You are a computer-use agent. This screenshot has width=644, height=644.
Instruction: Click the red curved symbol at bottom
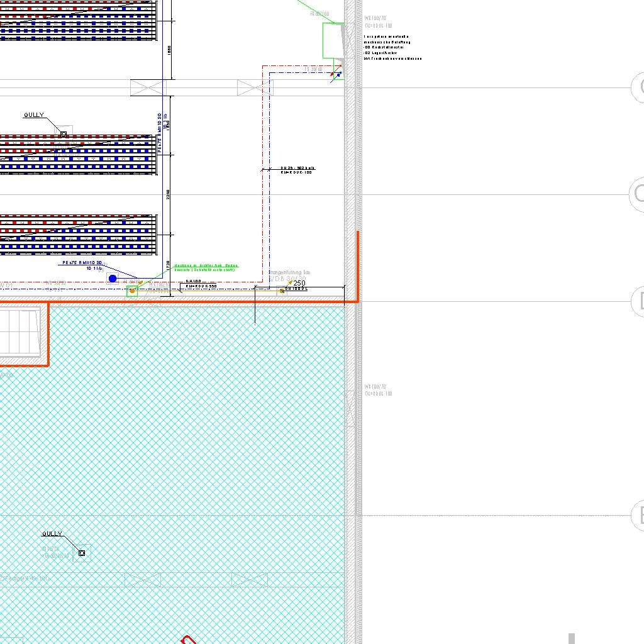[x=188, y=640]
